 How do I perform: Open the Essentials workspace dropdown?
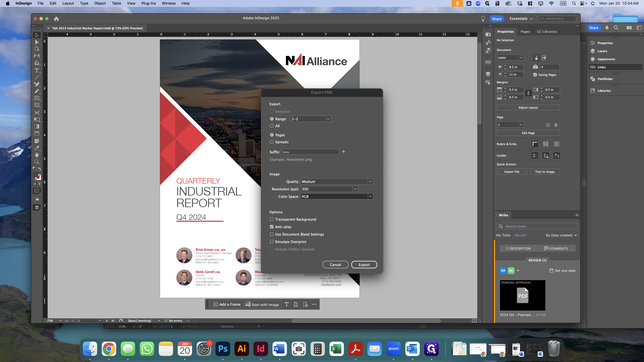click(x=521, y=19)
